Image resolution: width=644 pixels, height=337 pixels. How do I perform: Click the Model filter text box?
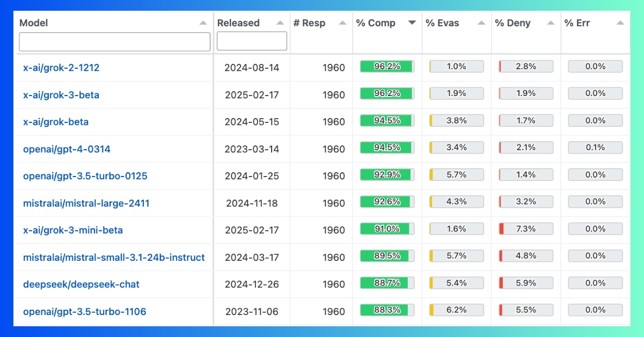pos(114,42)
